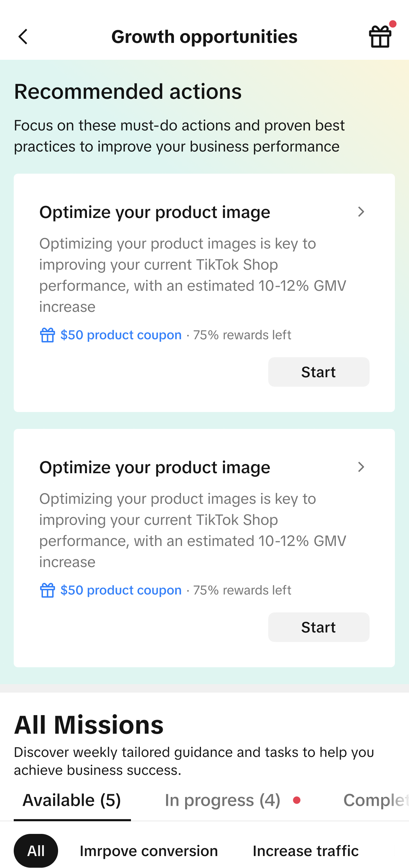Expand second Optimize your product image chevron
Screen dimensions: 409x868
(361, 467)
